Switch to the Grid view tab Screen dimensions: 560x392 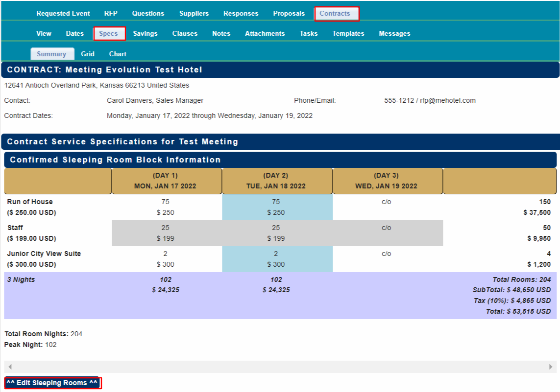click(x=88, y=54)
